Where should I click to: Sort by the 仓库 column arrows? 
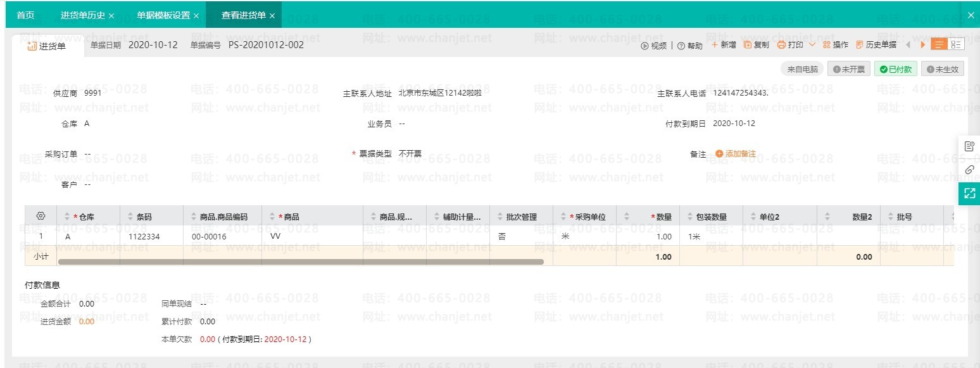click(67, 217)
